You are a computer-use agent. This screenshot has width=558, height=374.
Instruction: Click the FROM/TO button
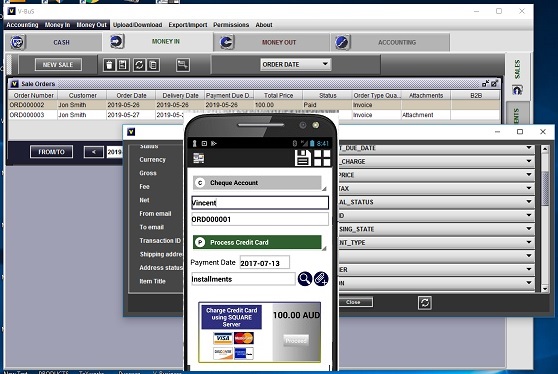click(52, 152)
